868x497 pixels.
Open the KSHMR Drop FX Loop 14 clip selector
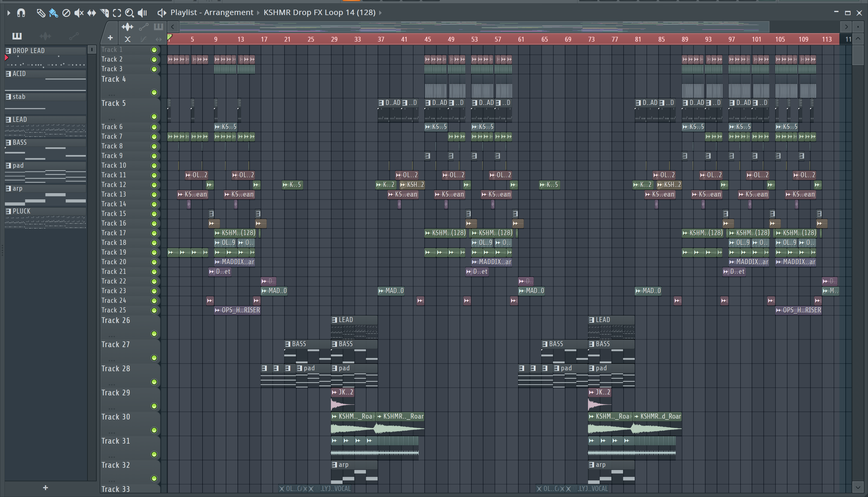coord(319,13)
